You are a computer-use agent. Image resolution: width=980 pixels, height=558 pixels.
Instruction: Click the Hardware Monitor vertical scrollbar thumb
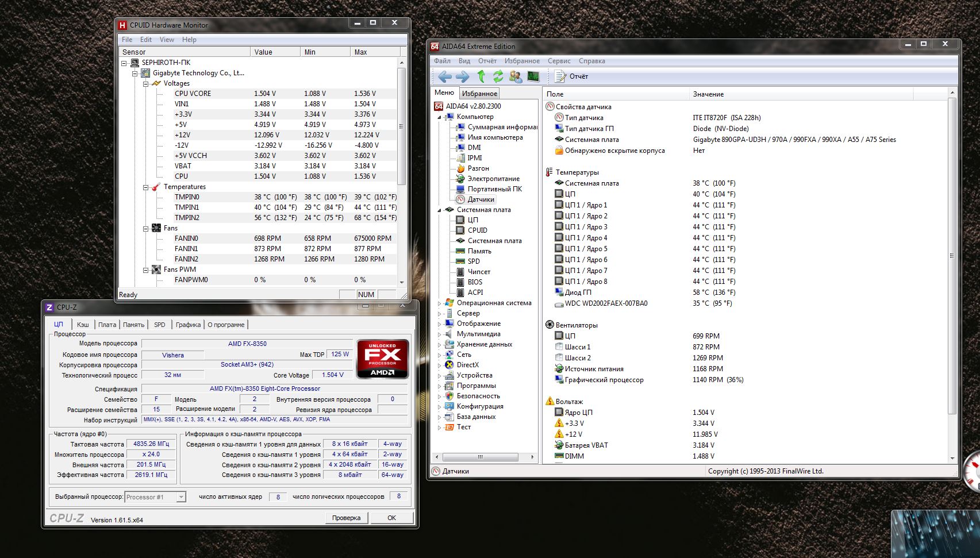pos(401,126)
